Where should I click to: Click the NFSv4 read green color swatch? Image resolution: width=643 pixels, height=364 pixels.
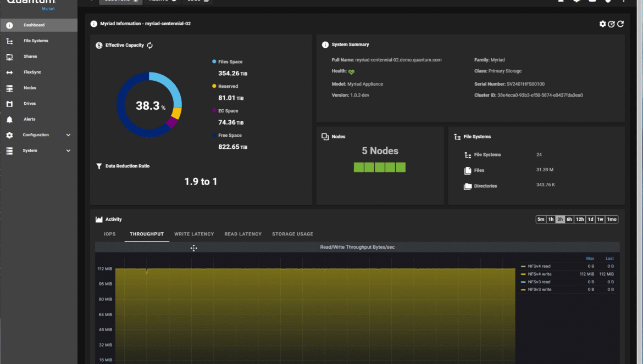click(x=523, y=267)
